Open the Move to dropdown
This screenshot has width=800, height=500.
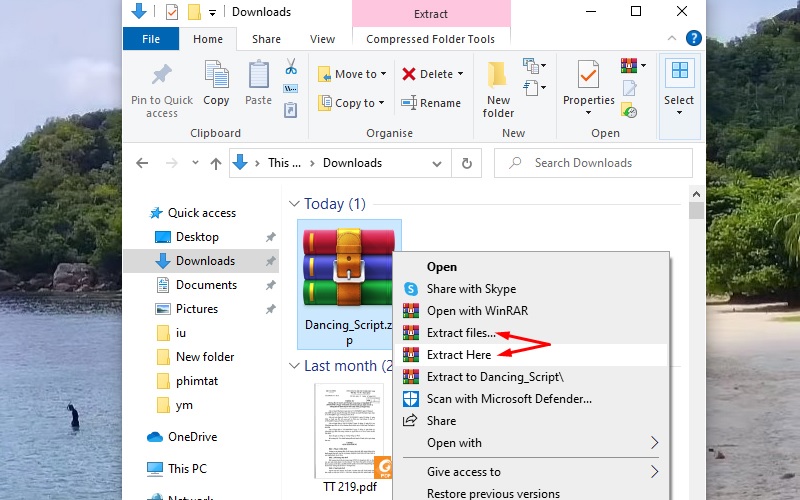click(352, 74)
